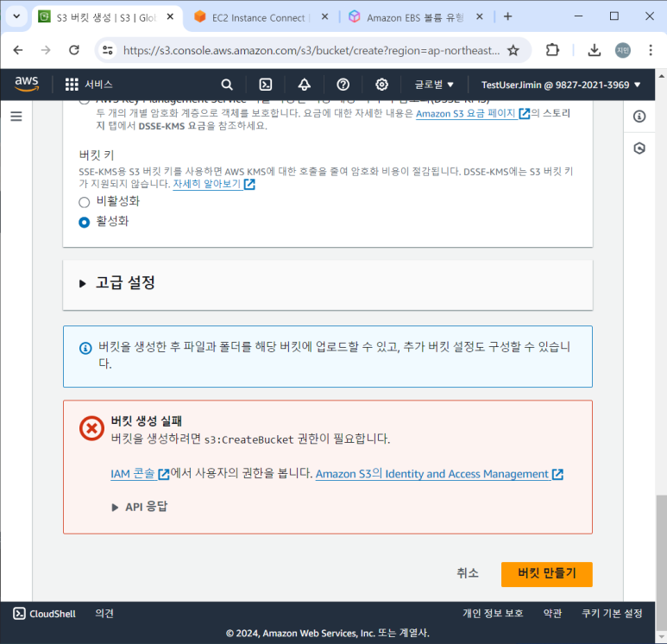Click the 버킷 생성 실패 error heading

(x=147, y=421)
